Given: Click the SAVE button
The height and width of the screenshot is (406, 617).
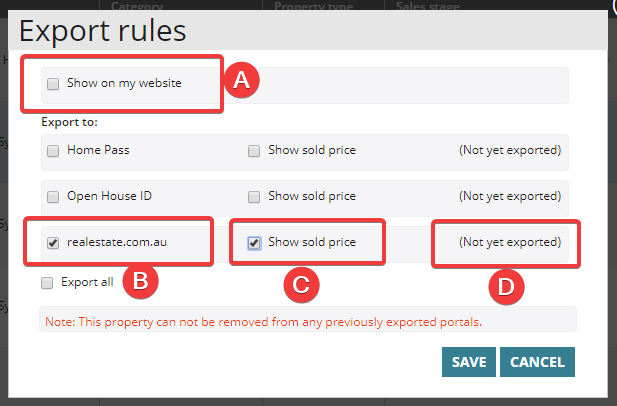Looking at the screenshot, I should point(469,362).
